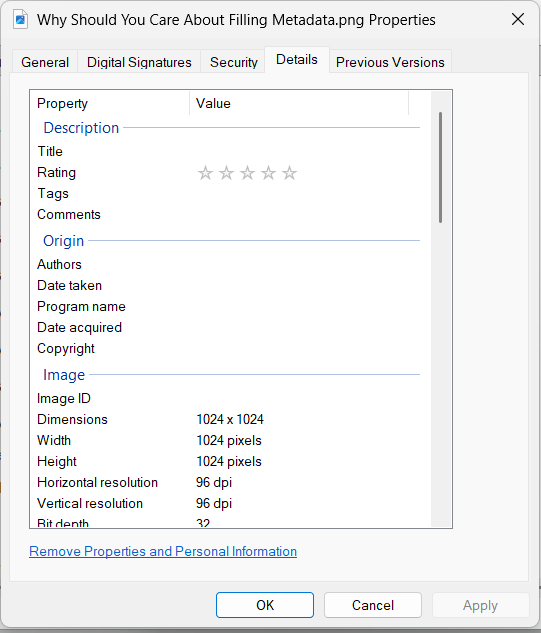Click the Value column header

299,103
